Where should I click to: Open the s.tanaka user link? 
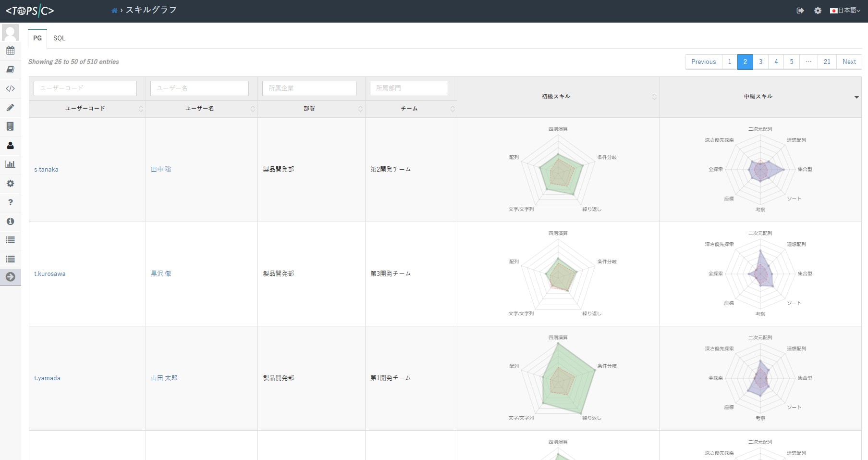46,170
